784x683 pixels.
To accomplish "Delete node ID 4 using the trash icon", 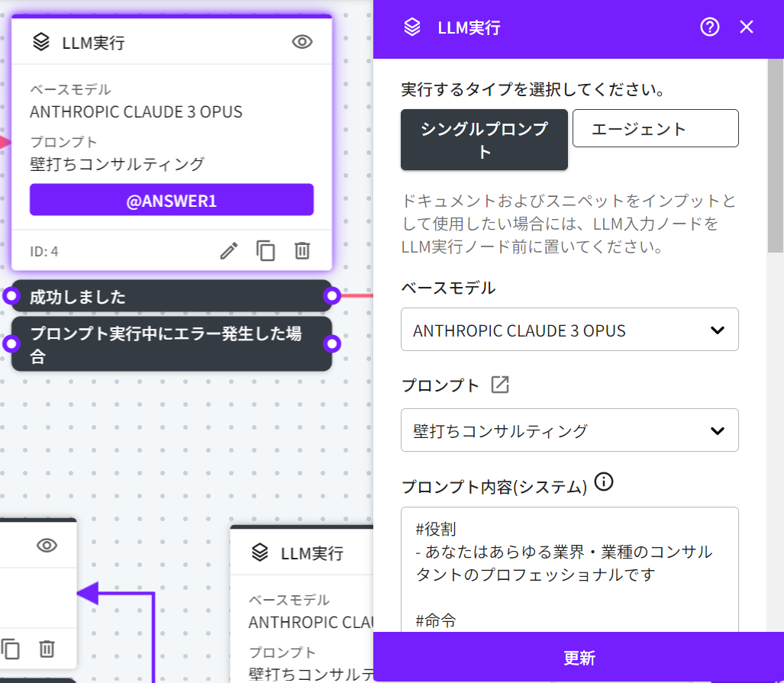I will pos(302,251).
